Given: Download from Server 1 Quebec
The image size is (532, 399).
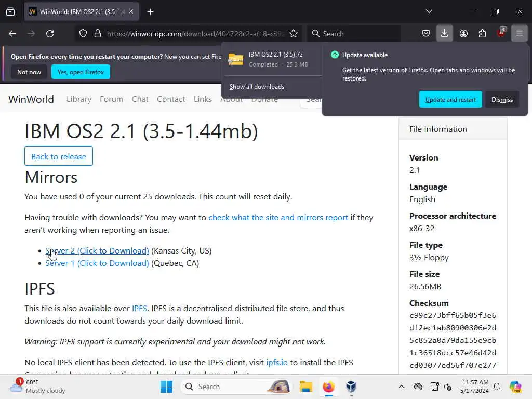Looking at the screenshot, I should (x=97, y=263).
